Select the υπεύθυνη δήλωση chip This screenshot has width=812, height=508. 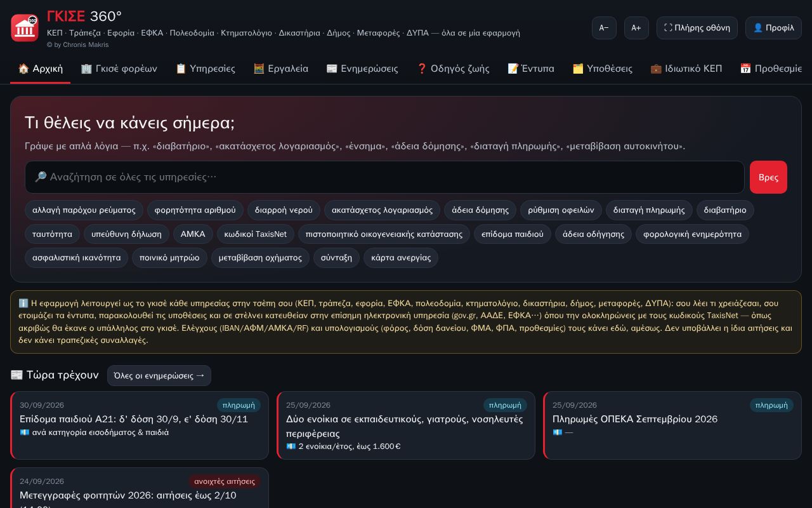126,234
